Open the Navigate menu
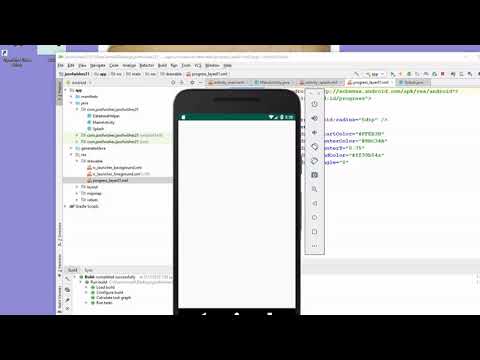Image resolution: width=480 pixels, height=360 pixels. click(98, 65)
